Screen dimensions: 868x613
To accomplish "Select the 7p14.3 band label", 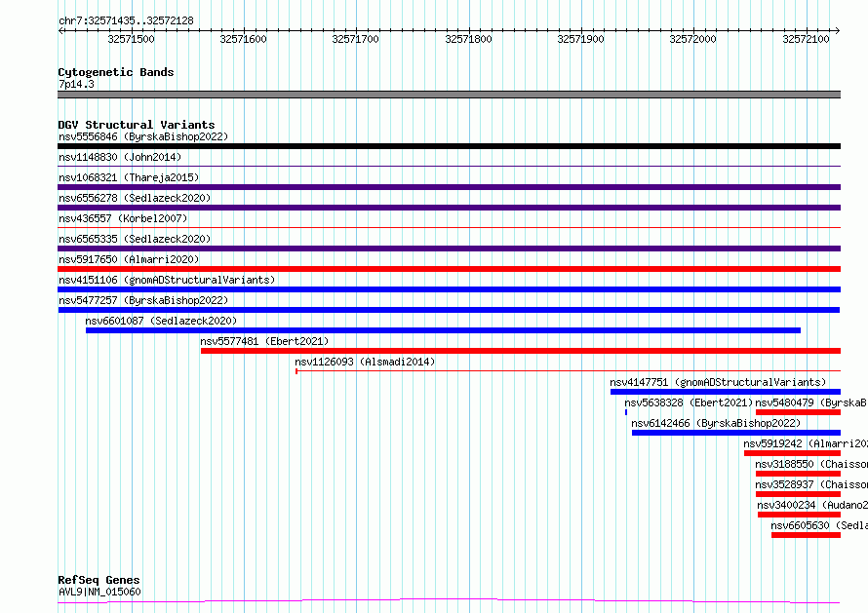I will point(76,84).
